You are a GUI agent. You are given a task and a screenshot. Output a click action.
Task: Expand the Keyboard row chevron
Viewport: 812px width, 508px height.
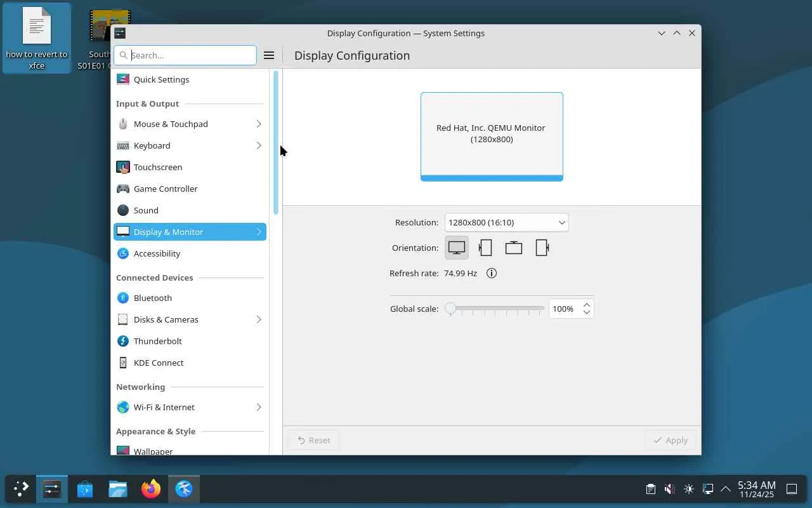[x=259, y=145]
